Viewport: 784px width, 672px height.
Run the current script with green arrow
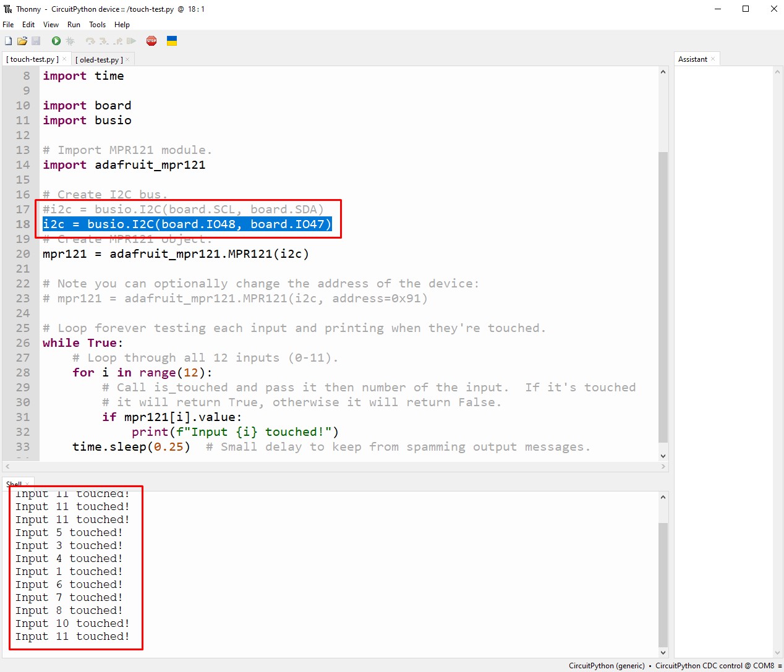pos(56,41)
